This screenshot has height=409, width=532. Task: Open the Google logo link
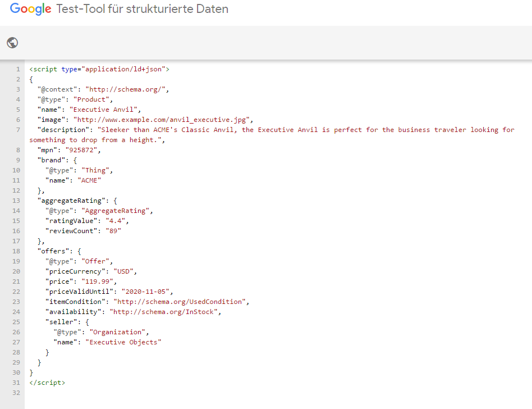point(30,9)
